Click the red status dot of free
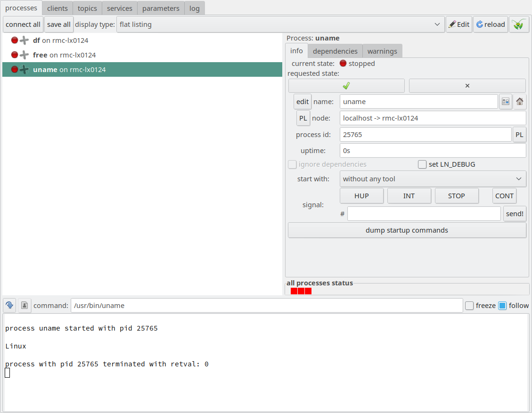Screen dimensions: 532x413 (x=15, y=55)
